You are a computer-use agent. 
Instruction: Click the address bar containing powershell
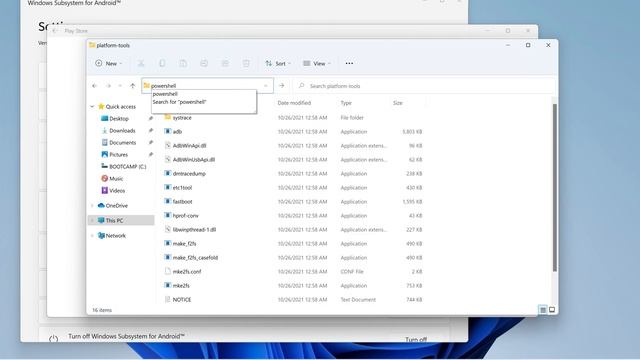[207, 86]
